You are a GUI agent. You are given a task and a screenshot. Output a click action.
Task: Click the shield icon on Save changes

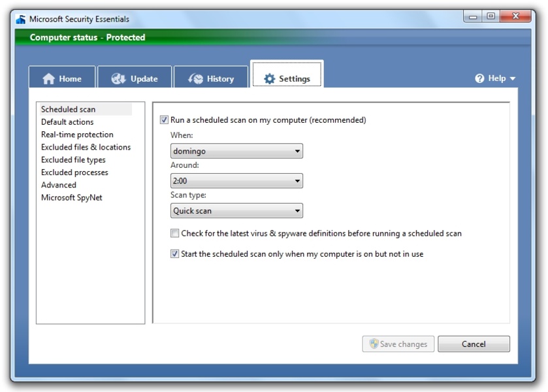pyautogui.click(x=374, y=344)
